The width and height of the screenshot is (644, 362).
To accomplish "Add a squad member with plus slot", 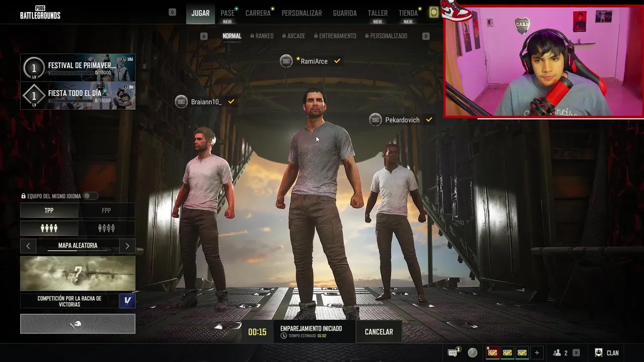I will (x=537, y=352).
